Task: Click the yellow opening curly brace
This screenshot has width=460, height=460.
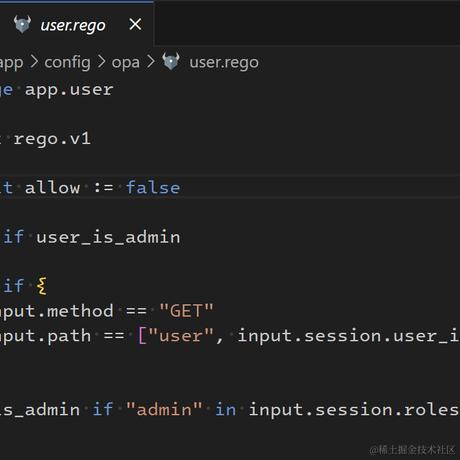Action: tap(42, 286)
